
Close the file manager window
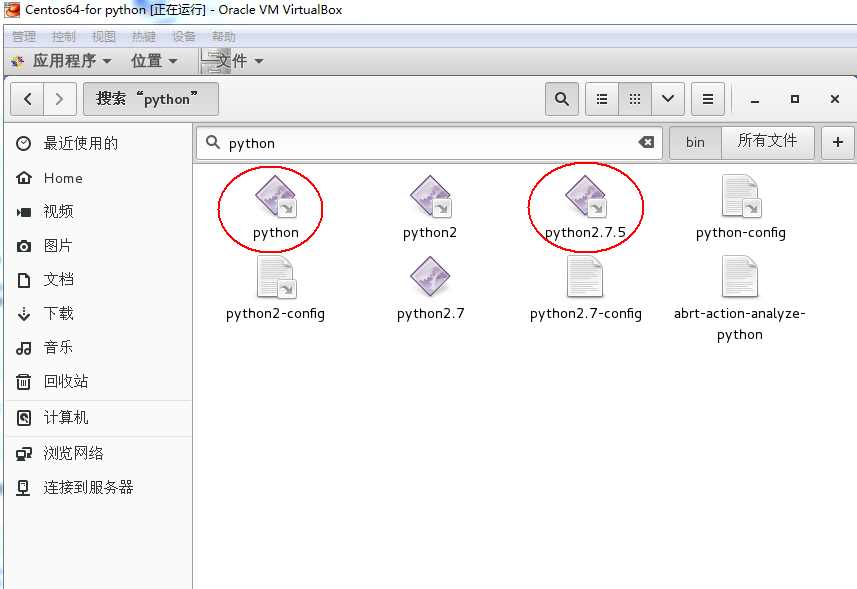pyautogui.click(x=835, y=99)
